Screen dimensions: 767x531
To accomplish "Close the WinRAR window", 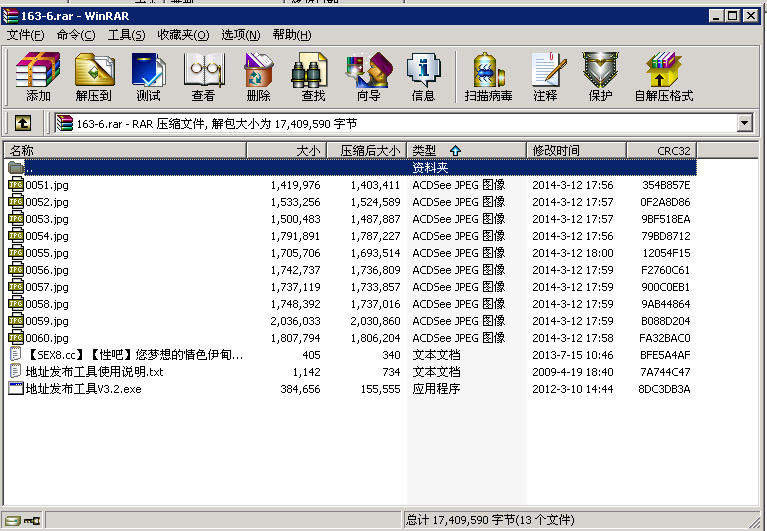I will [x=750, y=16].
